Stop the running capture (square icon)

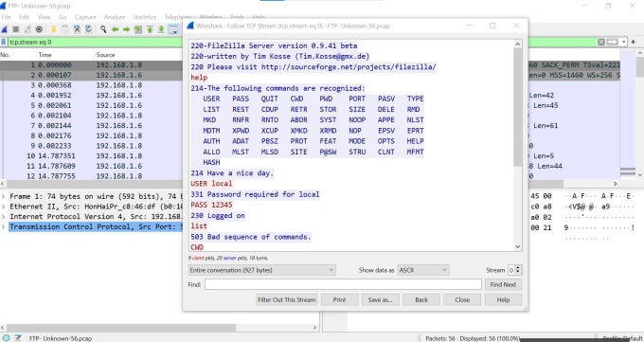(x=16, y=29)
